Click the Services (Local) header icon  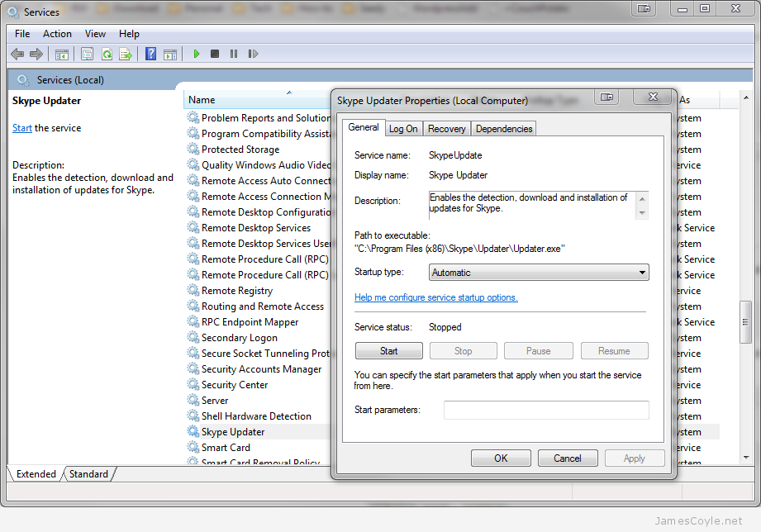23,79
